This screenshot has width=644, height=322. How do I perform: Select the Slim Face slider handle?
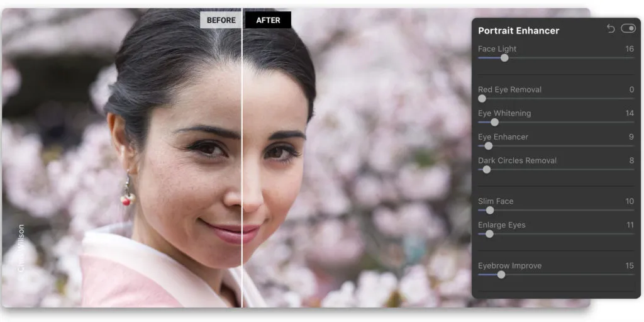pos(490,210)
